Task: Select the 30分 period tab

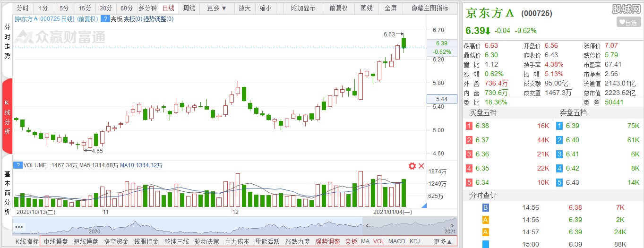Action: pyautogui.click(x=106, y=8)
